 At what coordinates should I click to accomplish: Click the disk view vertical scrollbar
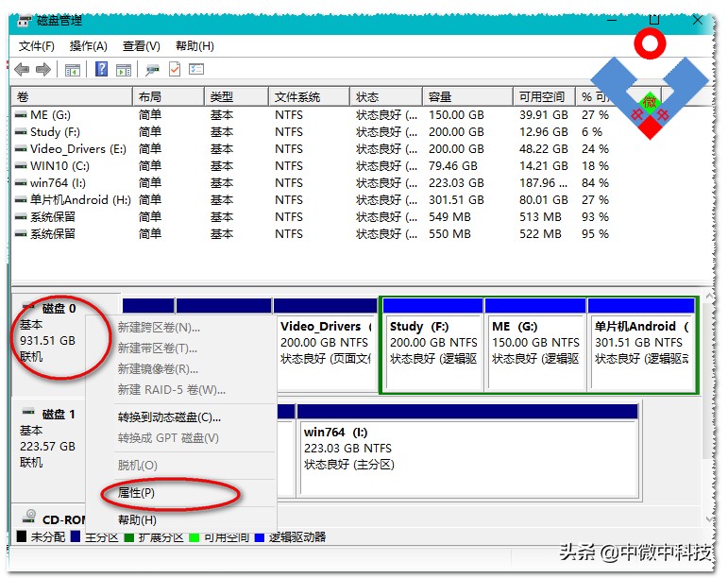[x=709, y=408]
